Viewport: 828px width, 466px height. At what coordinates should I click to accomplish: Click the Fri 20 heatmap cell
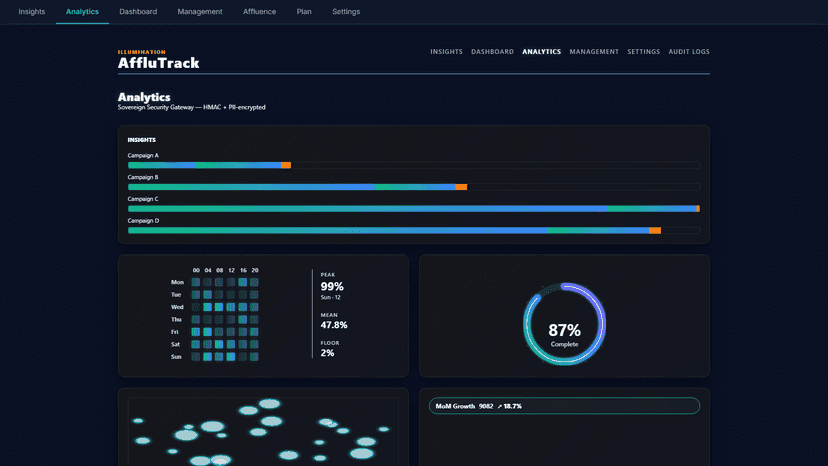point(254,332)
